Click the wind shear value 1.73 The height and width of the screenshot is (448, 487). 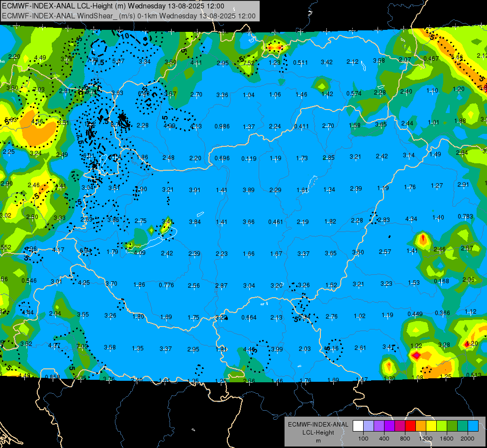tap(302, 158)
